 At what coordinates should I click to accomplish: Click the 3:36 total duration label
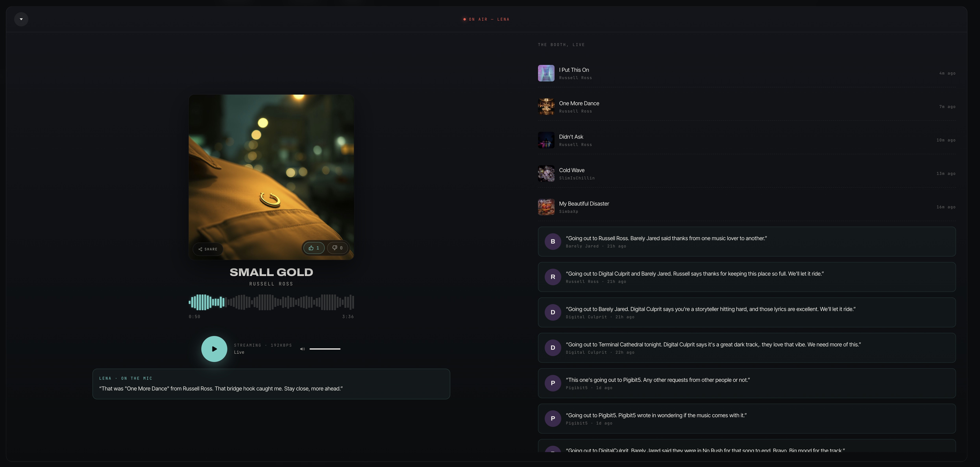coord(348,317)
